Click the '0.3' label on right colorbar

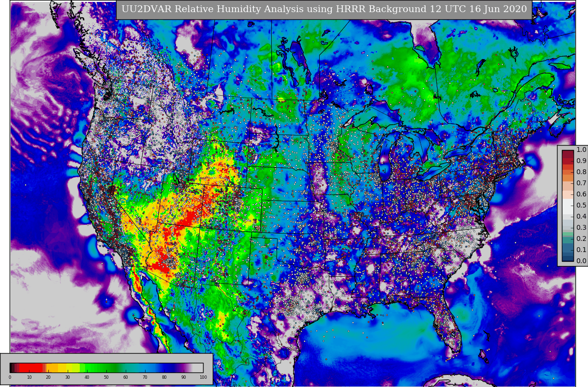pyautogui.click(x=581, y=227)
